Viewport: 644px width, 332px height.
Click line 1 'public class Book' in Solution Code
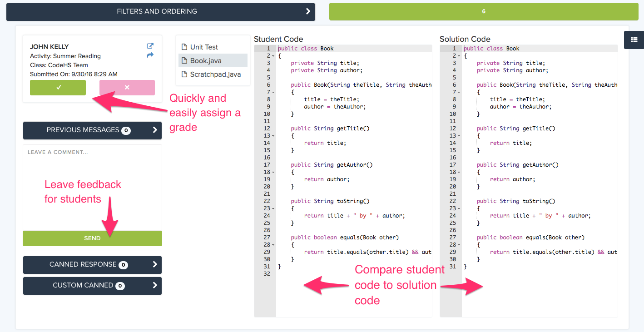491,49
